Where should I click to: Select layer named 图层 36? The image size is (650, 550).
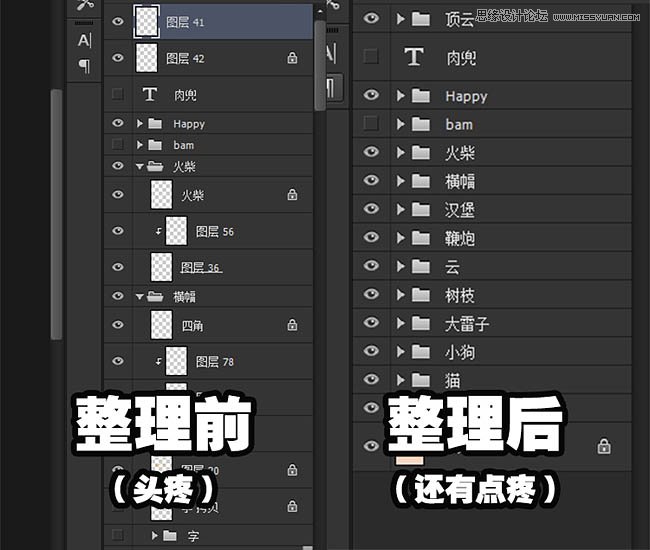[x=200, y=268]
